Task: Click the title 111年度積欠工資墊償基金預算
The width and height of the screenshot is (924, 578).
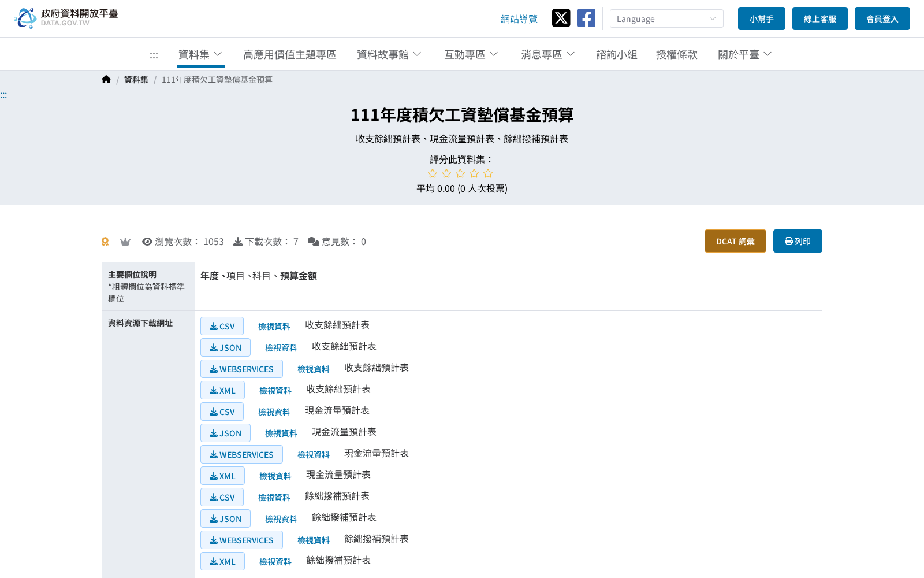Action: coord(462,115)
